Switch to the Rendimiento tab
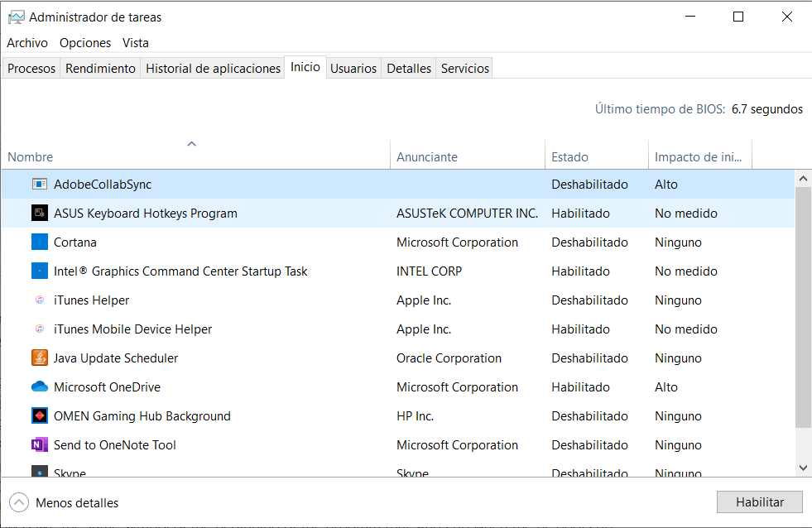 tap(100, 69)
